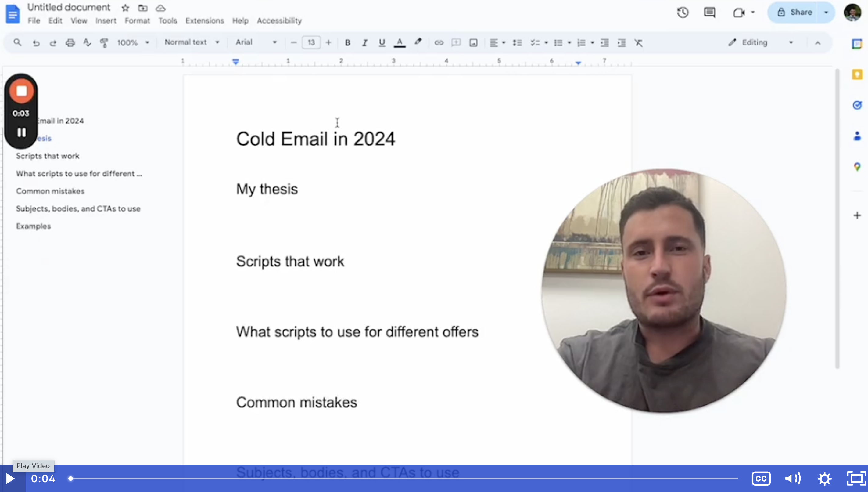Image resolution: width=868 pixels, height=492 pixels.
Task: Open Google Calendar side panel
Action: click(857, 44)
